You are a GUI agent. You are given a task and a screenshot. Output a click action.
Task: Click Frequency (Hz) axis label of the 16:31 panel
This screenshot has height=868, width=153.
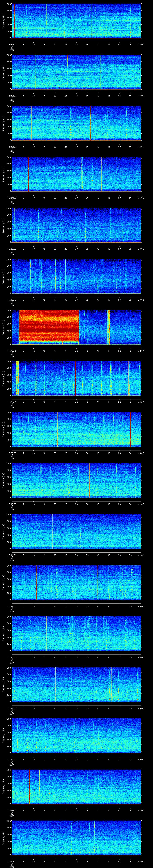pos(3,21)
